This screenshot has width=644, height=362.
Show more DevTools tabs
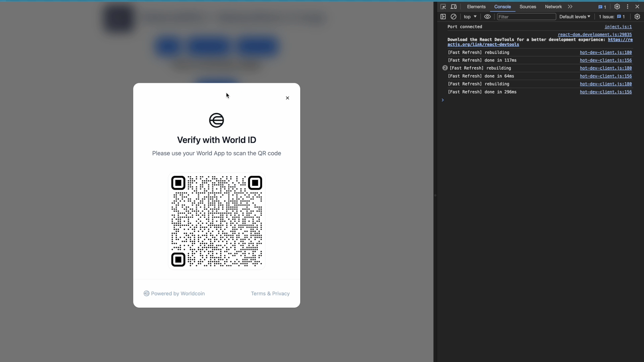click(x=570, y=7)
